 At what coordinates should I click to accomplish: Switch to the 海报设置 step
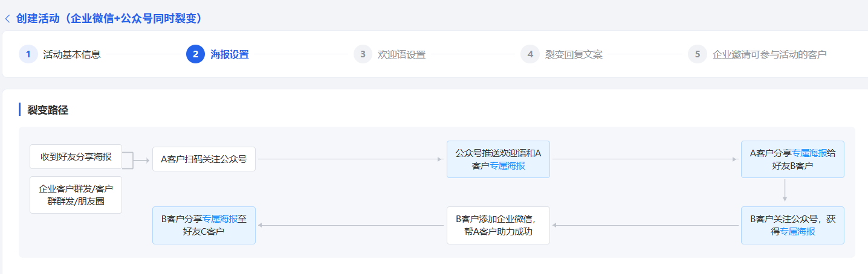click(230, 54)
